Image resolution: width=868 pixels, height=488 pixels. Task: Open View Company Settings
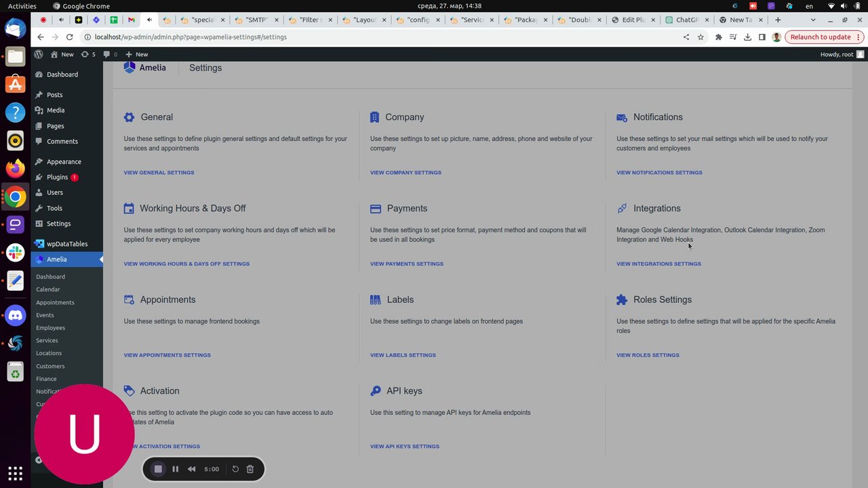point(406,172)
